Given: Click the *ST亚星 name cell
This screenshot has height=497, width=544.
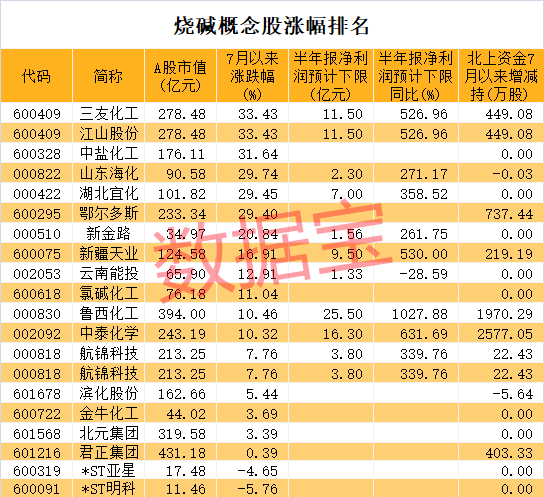Looking at the screenshot, I should coord(108,471).
